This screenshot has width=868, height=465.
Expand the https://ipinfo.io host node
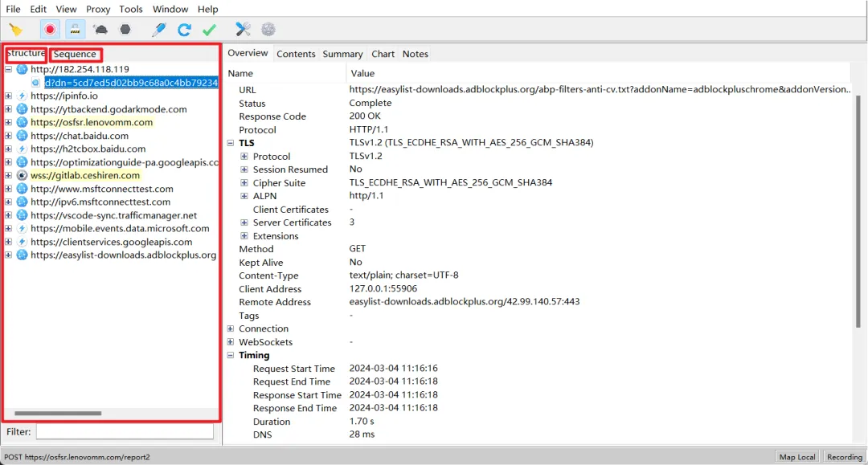tap(8, 96)
